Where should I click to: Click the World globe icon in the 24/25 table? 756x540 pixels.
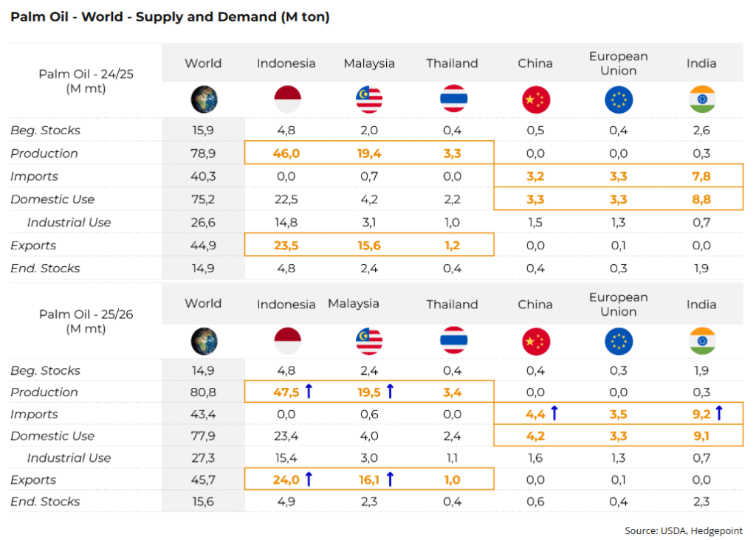point(204,100)
